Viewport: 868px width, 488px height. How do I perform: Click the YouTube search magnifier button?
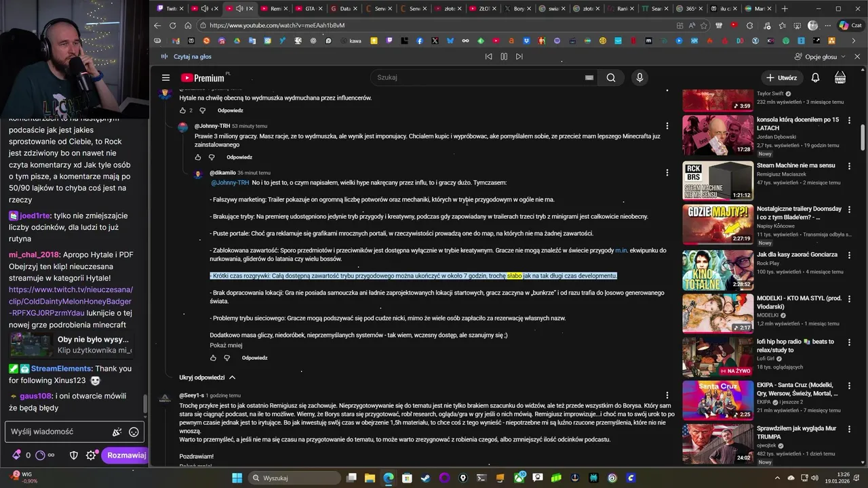(x=611, y=78)
